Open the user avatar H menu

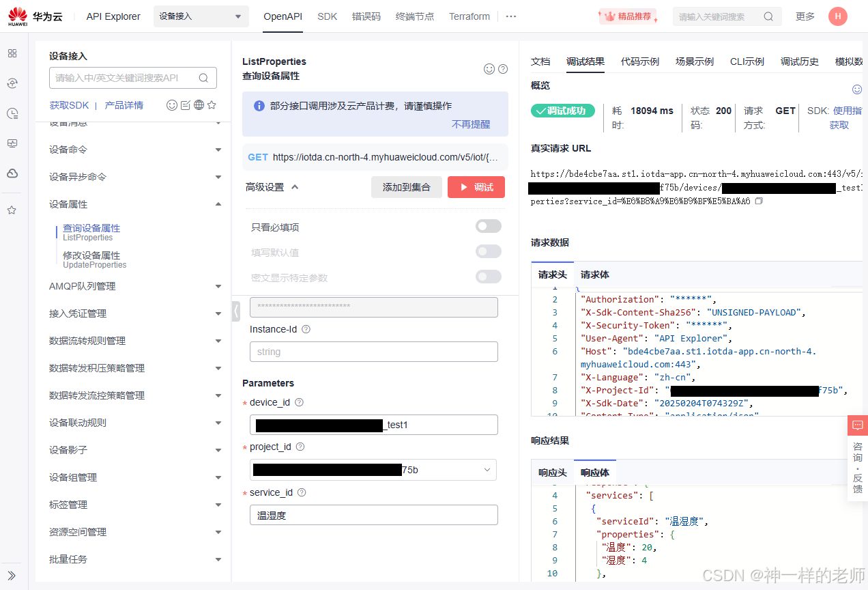click(x=838, y=16)
